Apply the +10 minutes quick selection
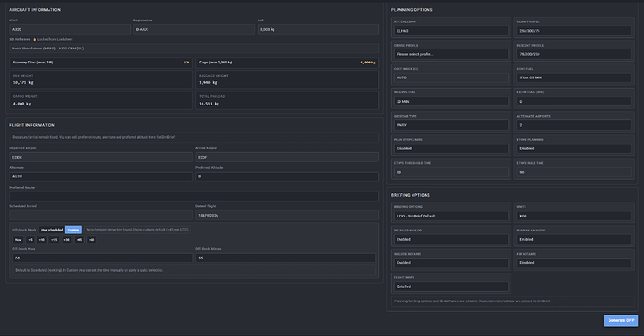 [42, 240]
